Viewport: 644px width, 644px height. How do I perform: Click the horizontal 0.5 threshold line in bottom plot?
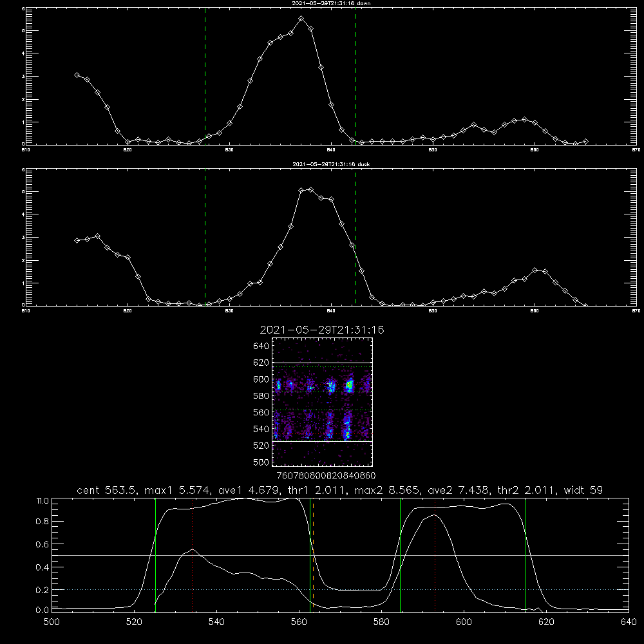click(x=340, y=555)
